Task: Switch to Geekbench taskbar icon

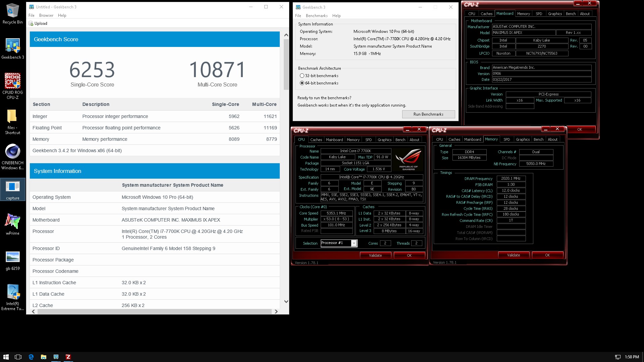Action: click(56, 357)
